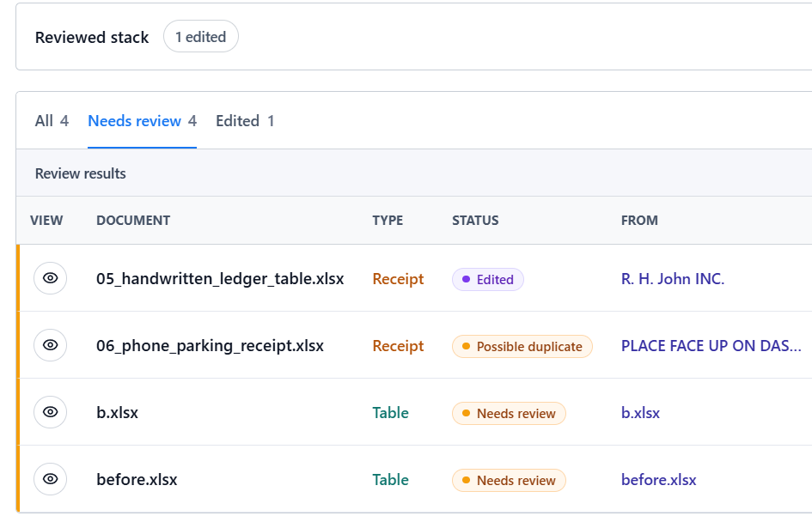Click the DOCUMENT column header
812x522 pixels.
click(133, 221)
